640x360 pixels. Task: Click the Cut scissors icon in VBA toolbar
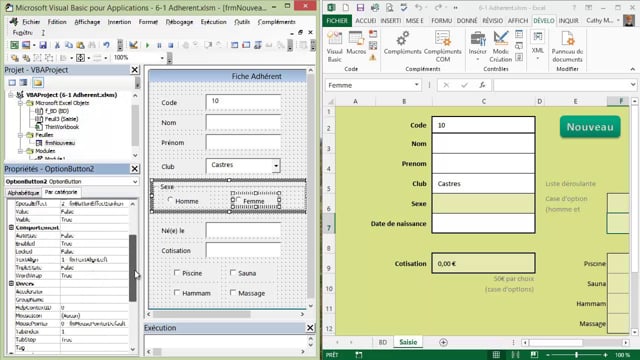(x=57, y=45)
